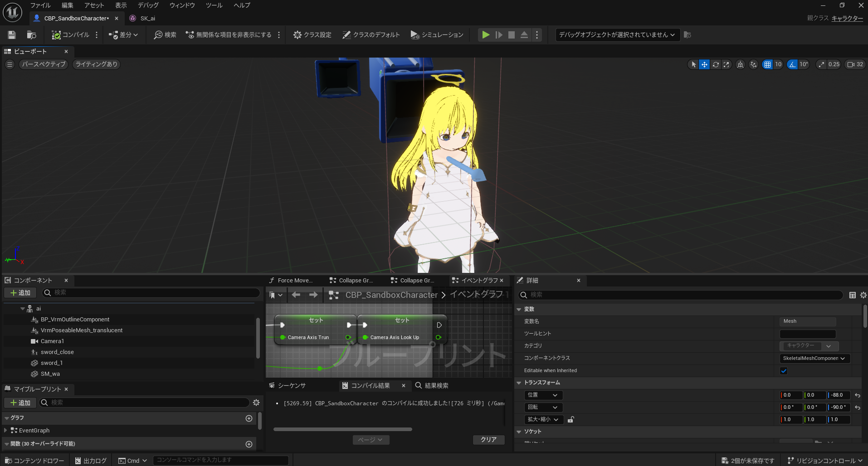Save the current blueprint asset
Image resolution: width=868 pixels, height=466 pixels.
point(12,35)
